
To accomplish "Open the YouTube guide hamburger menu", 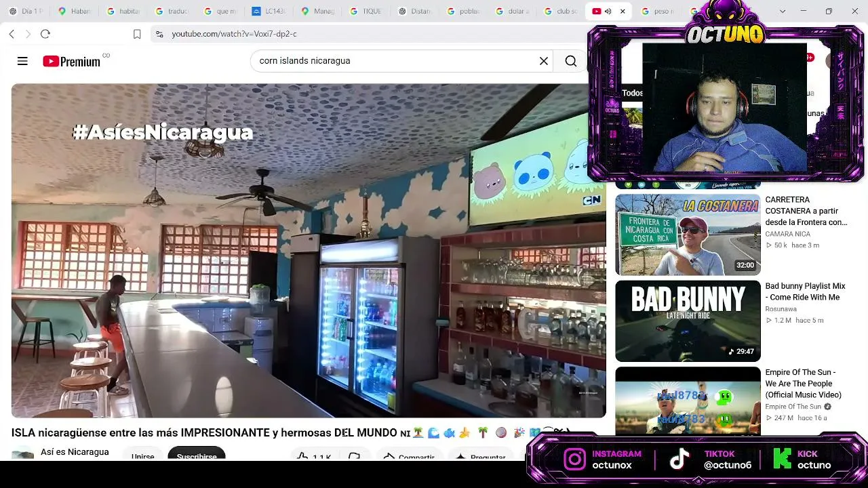I will [x=22, y=61].
